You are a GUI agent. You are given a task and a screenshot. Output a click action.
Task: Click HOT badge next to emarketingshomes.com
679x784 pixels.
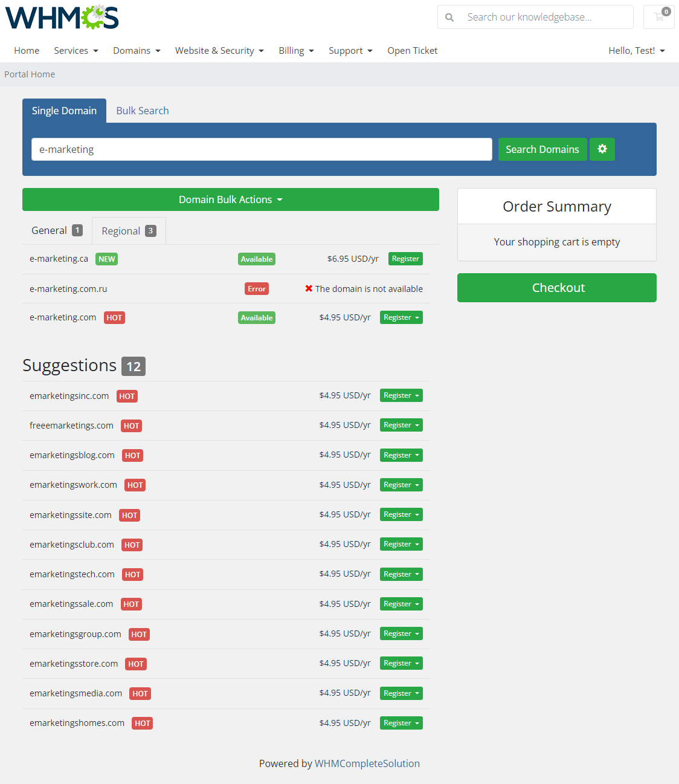[143, 724]
